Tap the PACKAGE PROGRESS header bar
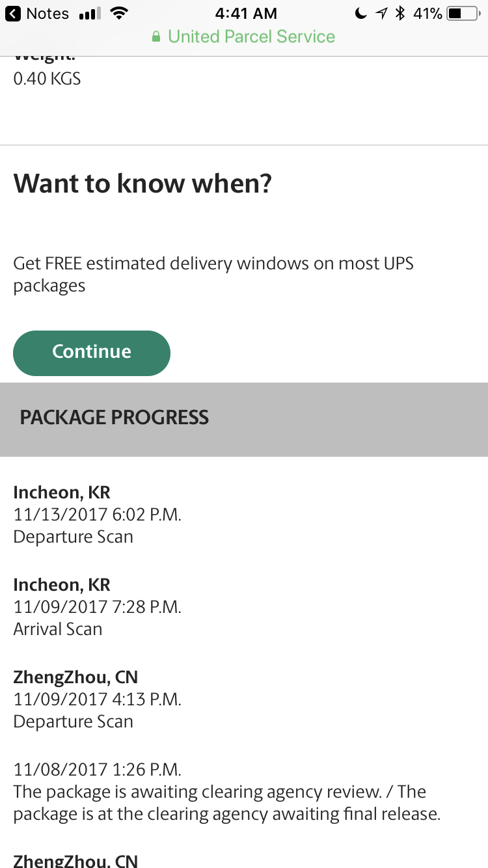 coord(244,419)
